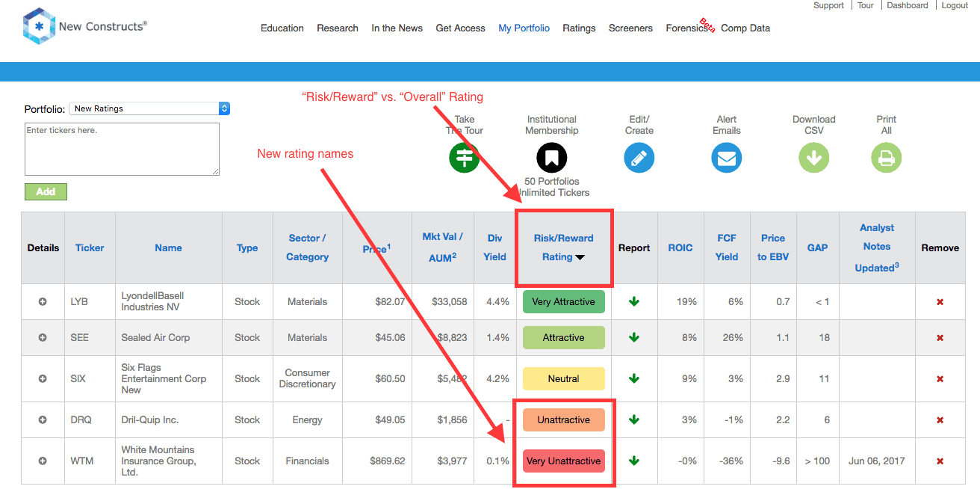Sort by Mkt Val / AUM header
Screen dimensions: 980x489
click(x=443, y=247)
